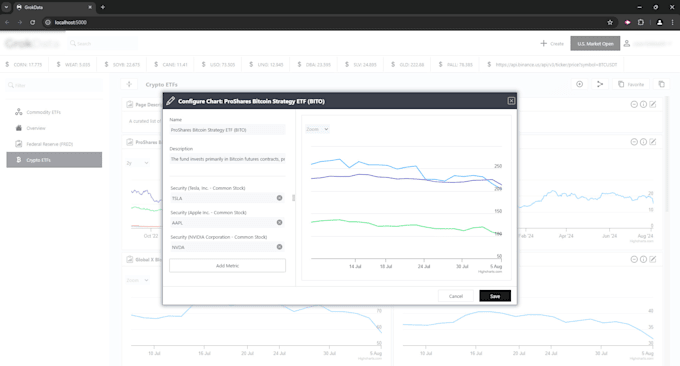Click the AAPL security input

click(x=222, y=222)
